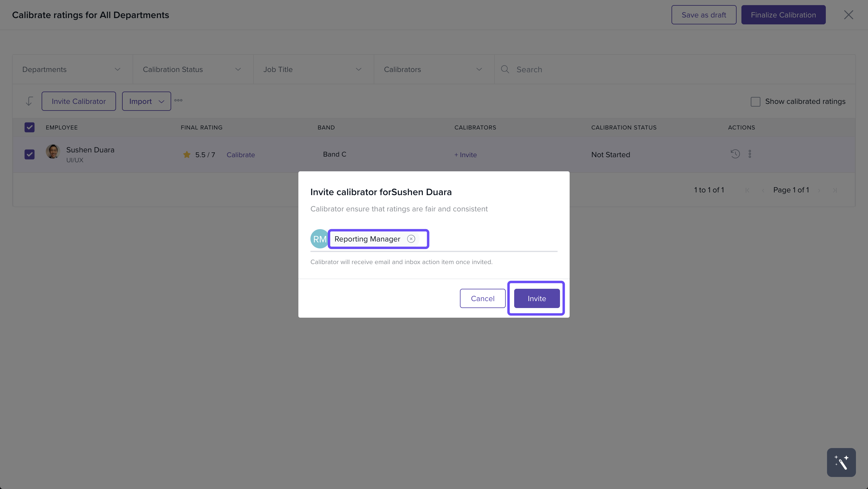Focus the Search field
Screen dimensions: 868x489
pyautogui.click(x=675, y=69)
